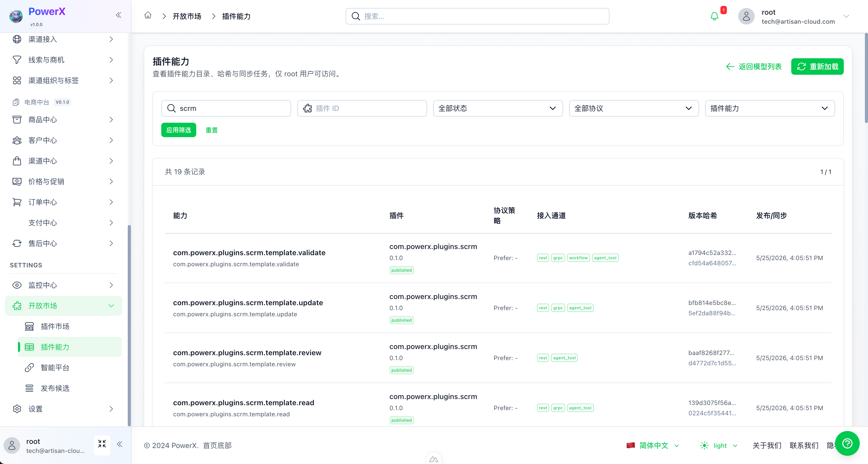Viewport: 868px width, 464px height.
Task: Click the 重置 reset link
Action: (x=212, y=130)
